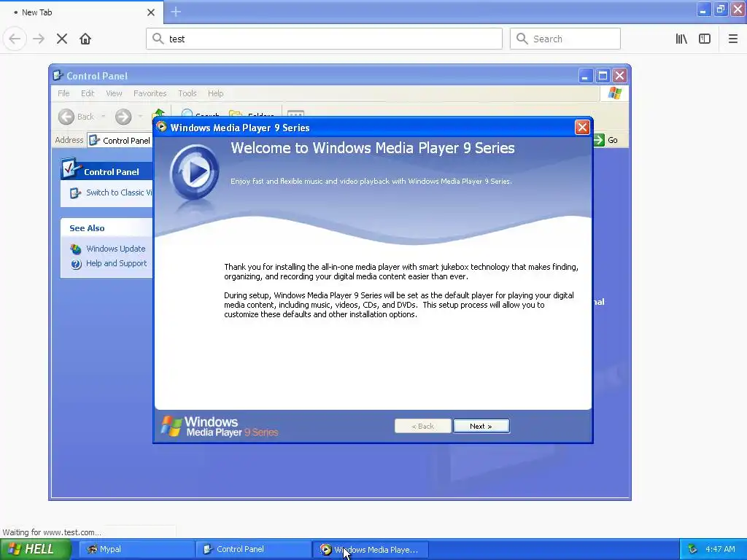Open the browser hamburger menu
Viewport: 747px width, 560px height.
(x=732, y=39)
